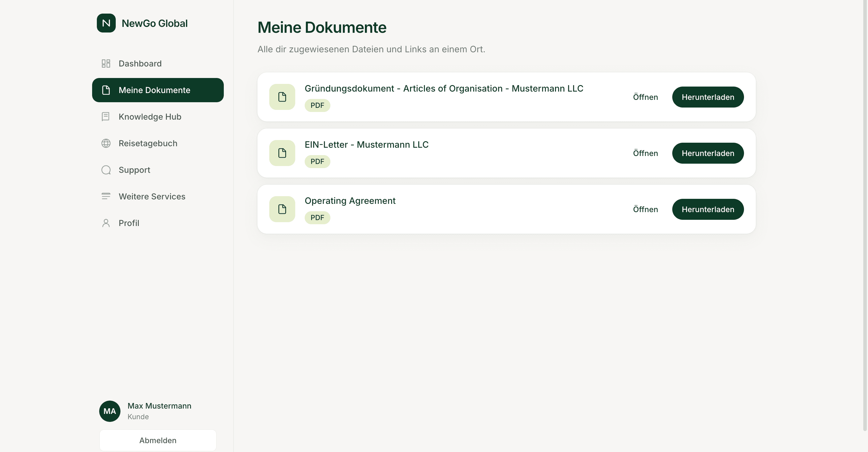Click the NewGo Global logo icon
The image size is (868, 452).
point(106,23)
